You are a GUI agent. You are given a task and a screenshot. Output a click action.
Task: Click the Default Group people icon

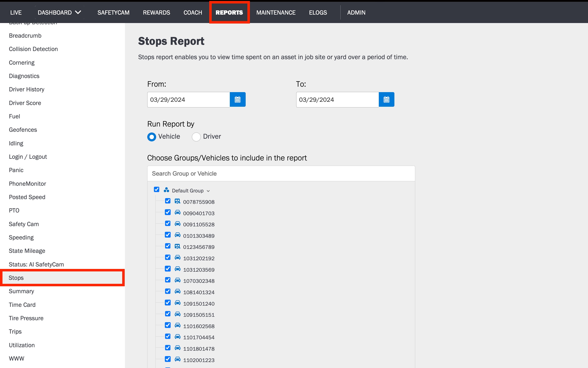[166, 190]
